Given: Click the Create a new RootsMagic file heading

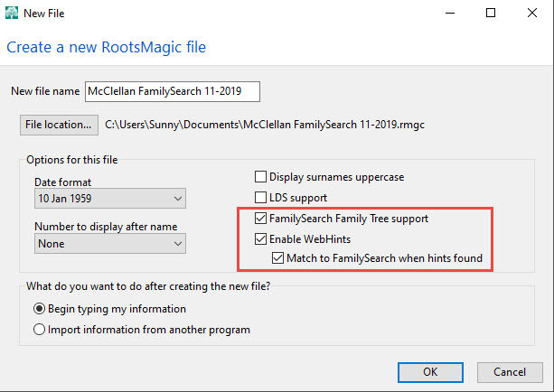Looking at the screenshot, I should coord(106,47).
